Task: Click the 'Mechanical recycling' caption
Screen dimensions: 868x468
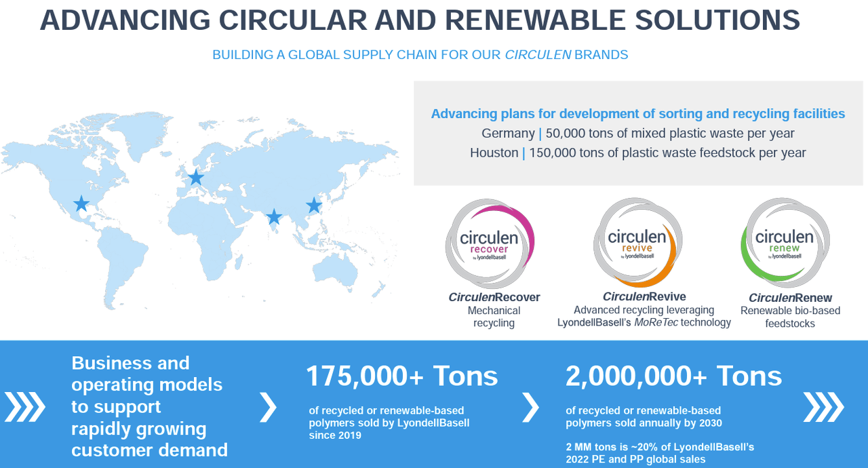Action: point(494,317)
